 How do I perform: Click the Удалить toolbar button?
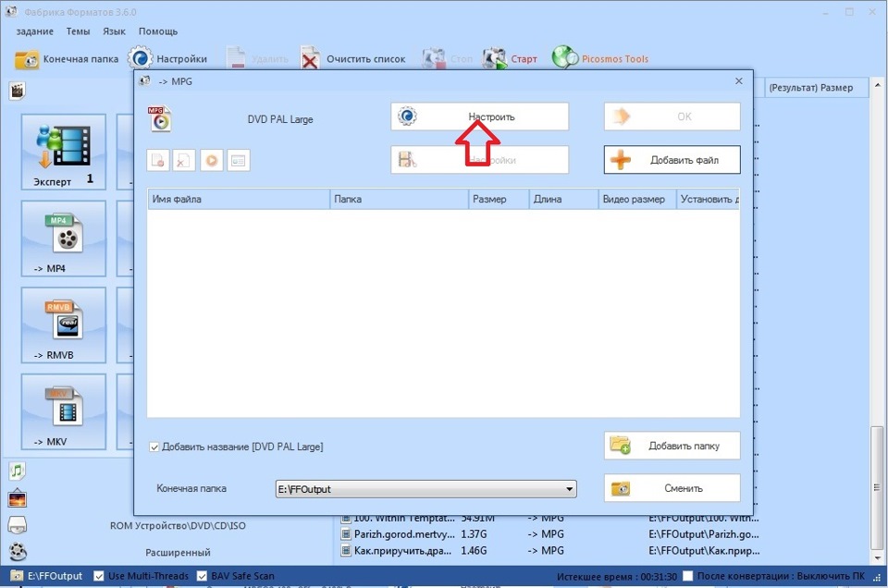coord(257,59)
